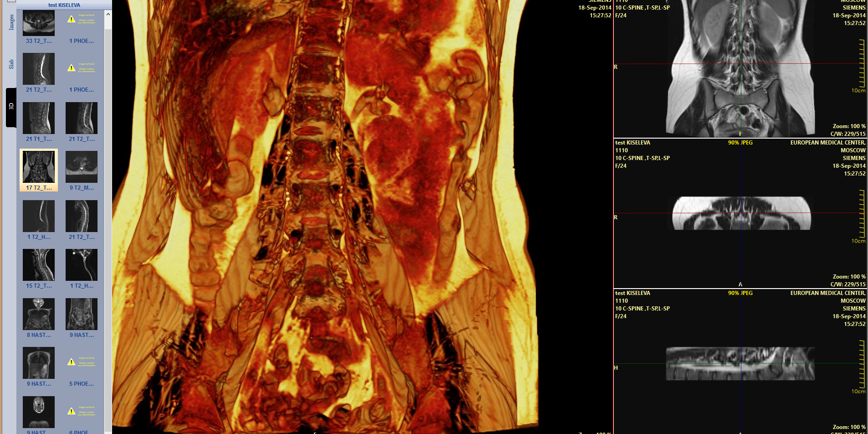Image resolution: width=868 pixels, height=434 pixels.
Task: Activate the bottom sagittal reformat view
Action: (740, 362)
